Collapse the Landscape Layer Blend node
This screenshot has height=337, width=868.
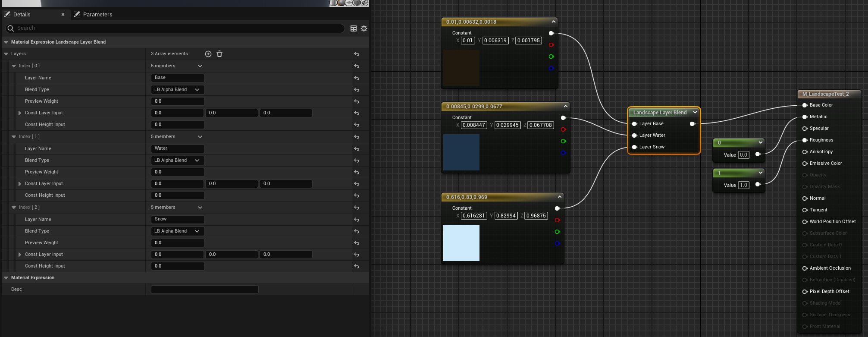pos(695,113)
